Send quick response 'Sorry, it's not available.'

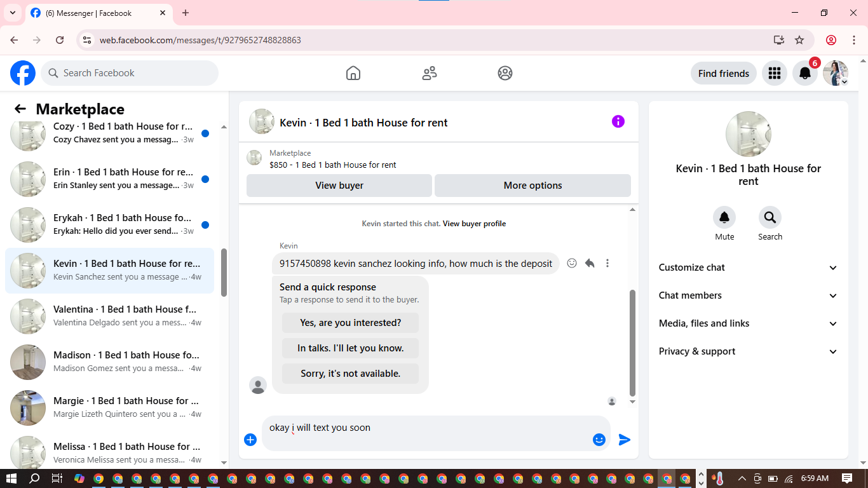point(351,374)
